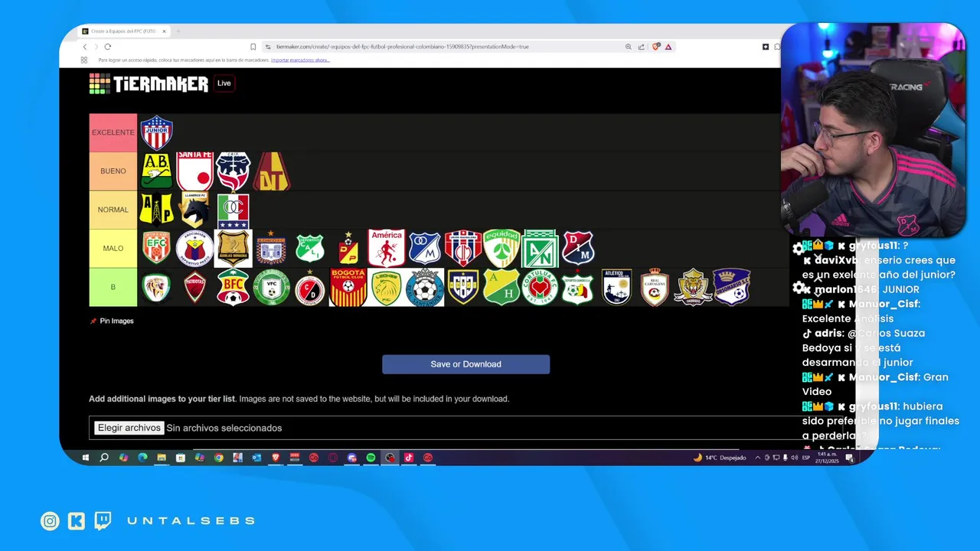Click the Unión Magdalena crest

tap(463, 248)
